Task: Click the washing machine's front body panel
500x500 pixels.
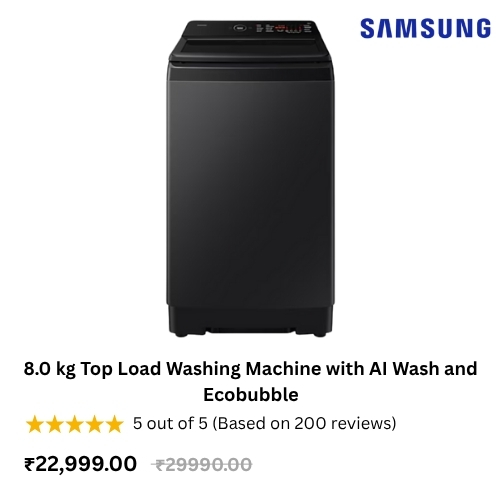Action: 251,187
